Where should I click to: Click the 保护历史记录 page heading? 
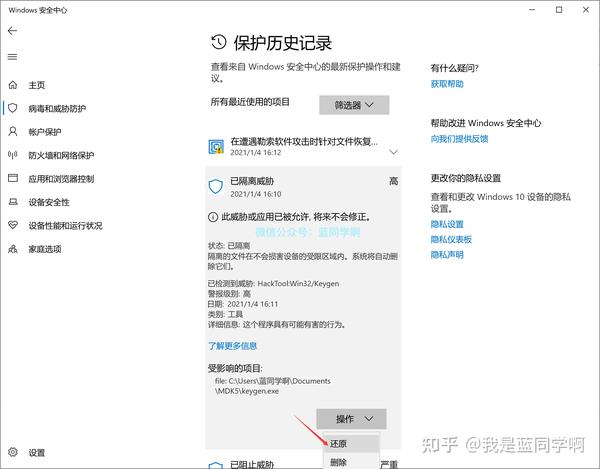283,43
